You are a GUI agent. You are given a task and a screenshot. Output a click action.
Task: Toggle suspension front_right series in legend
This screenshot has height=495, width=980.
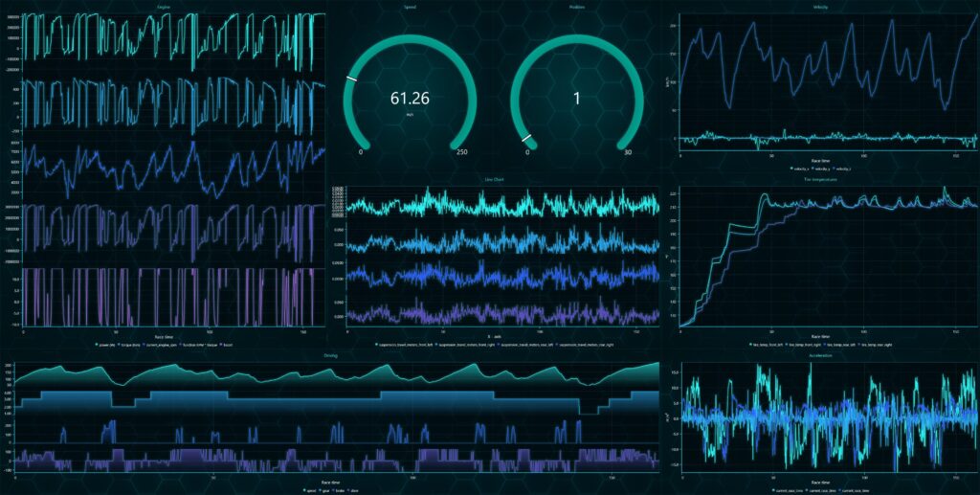point(466,345)
